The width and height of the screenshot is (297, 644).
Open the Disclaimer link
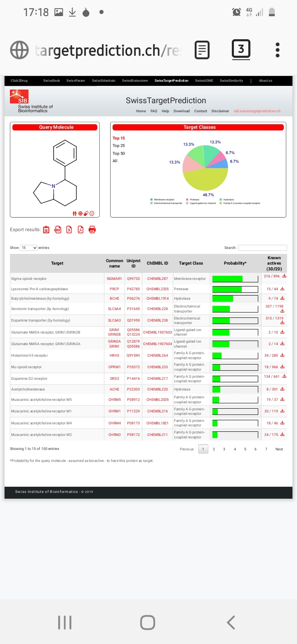pos(220,111)
